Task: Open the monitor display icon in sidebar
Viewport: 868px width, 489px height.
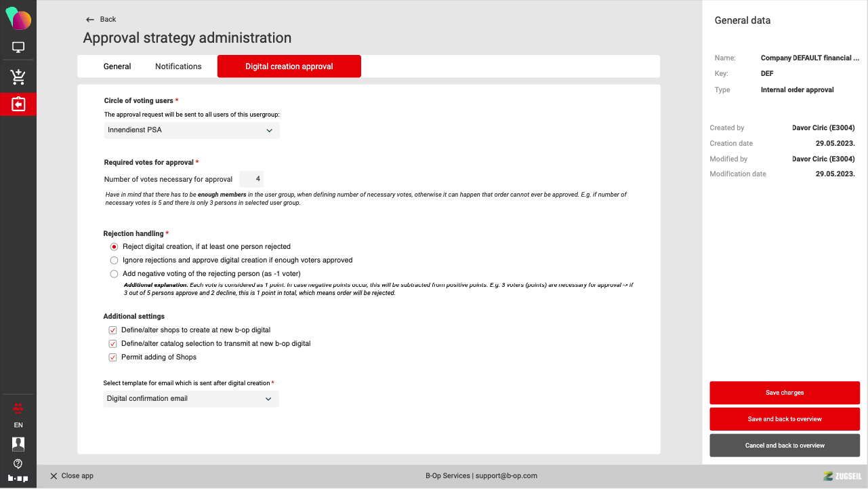Action: coord(18,47)
